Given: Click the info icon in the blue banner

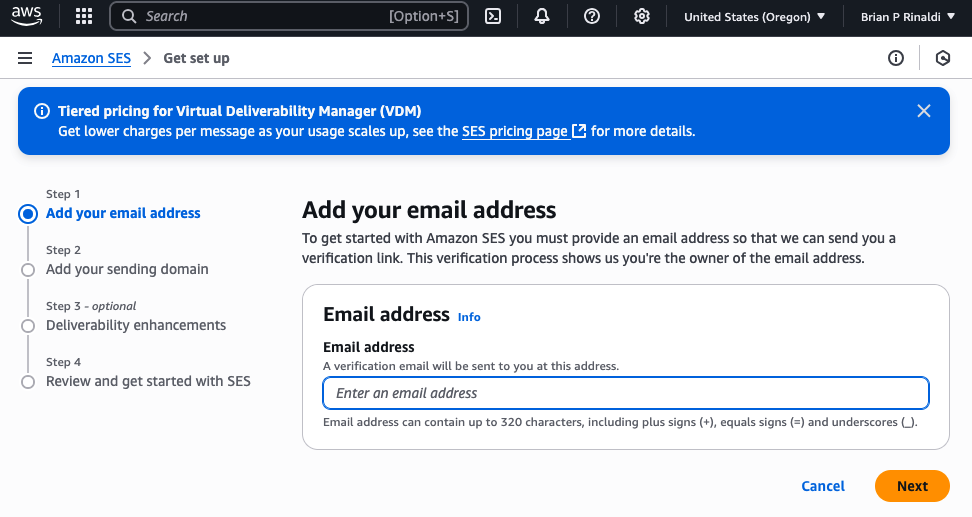Looking at the screenshot, I should [42, 111].
